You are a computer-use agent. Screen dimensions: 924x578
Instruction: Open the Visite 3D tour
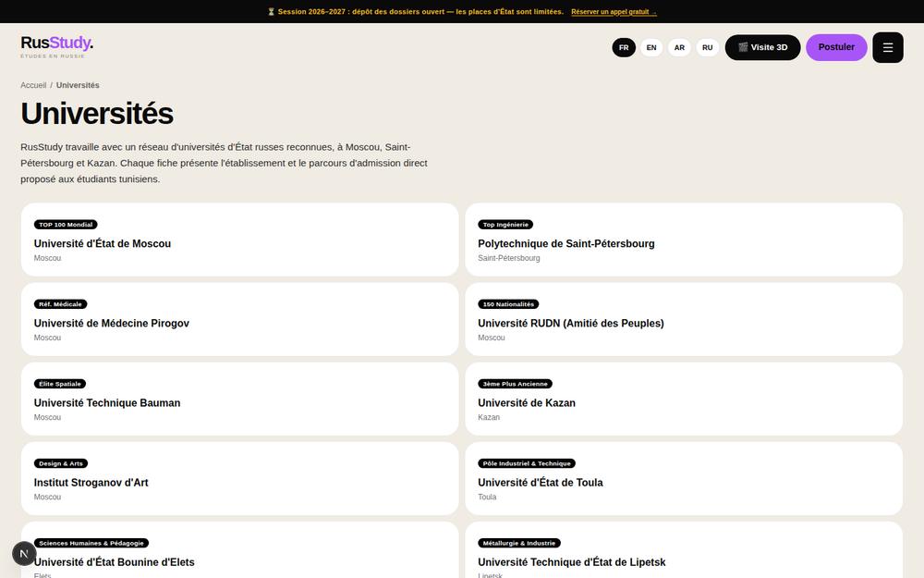point(762,47)
